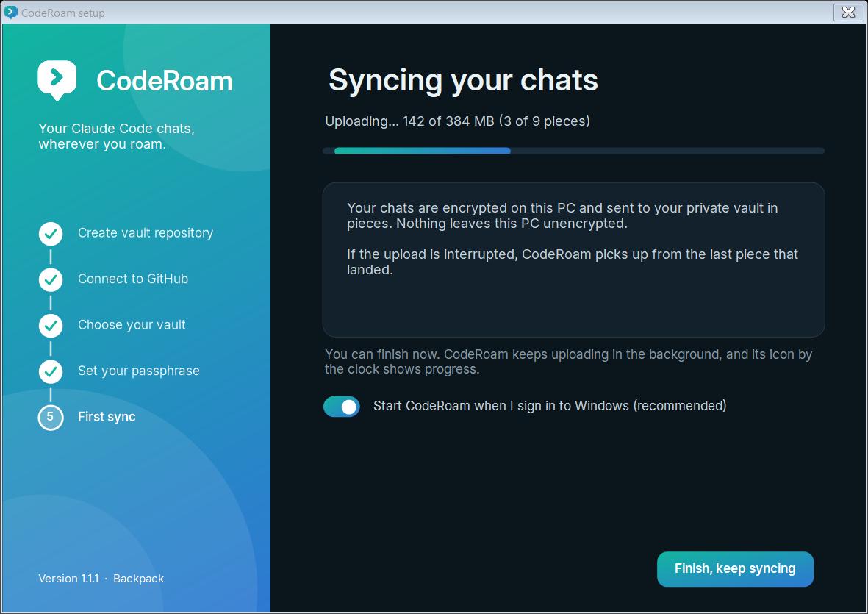The image size is (868, 614).
Task: Click the Version 1.1.1 text
Action: tap(68, 579)
